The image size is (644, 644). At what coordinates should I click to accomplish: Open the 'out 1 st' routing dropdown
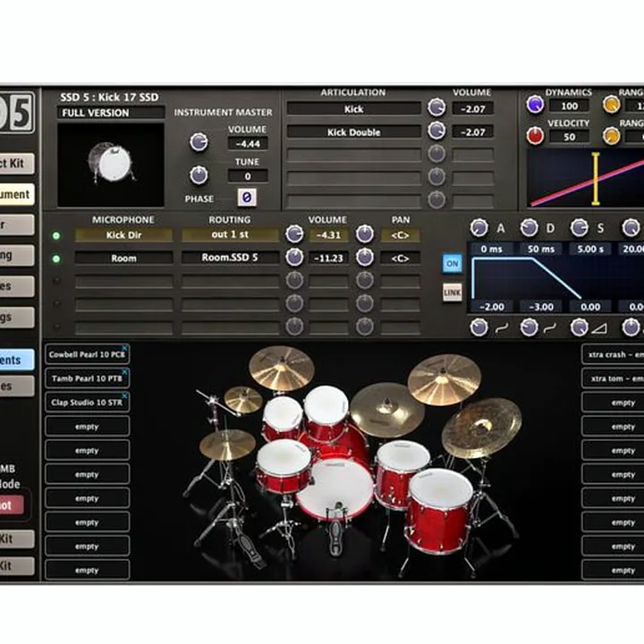click(230, 234)
